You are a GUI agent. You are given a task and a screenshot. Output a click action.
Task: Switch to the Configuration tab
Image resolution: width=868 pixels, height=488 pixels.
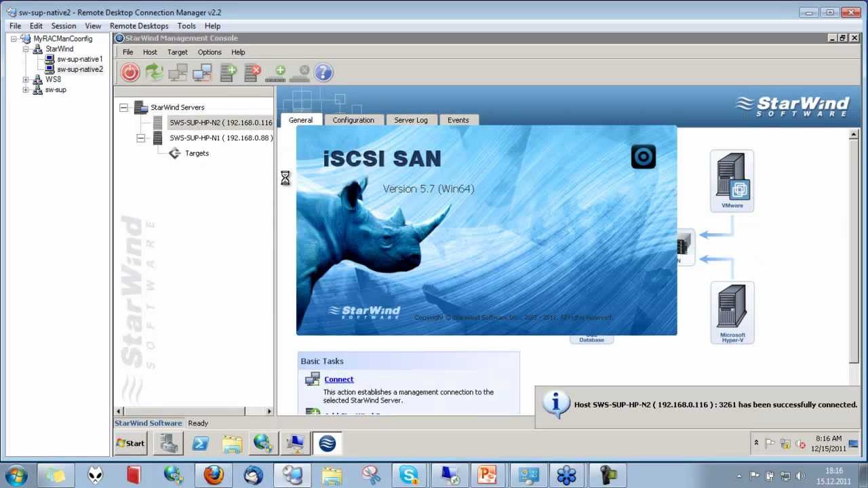tap(353, 120)
